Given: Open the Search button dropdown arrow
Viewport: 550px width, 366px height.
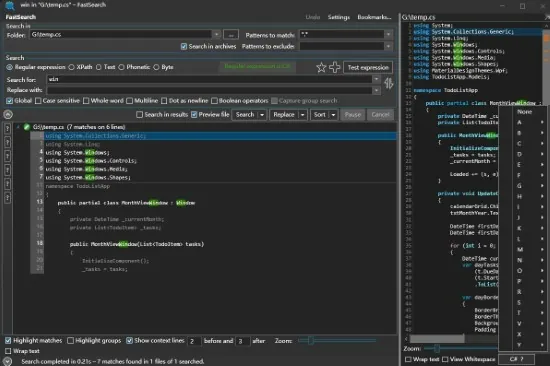Looking at the screenshot, I should tap(262, 115).
